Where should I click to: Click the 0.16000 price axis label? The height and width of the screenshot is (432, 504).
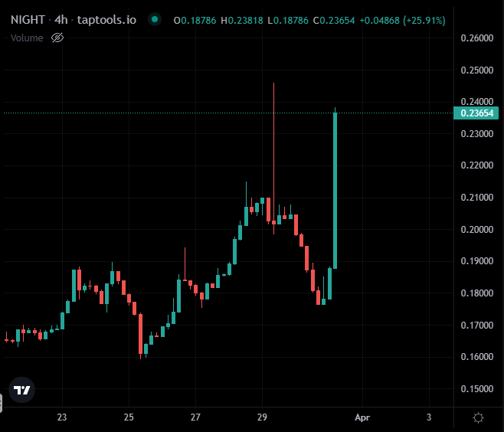pos(477,357)
